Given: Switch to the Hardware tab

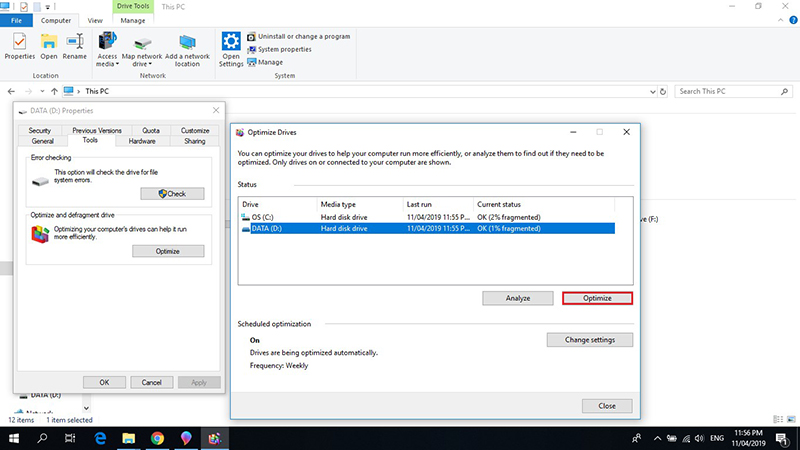Looking at the screenshot, I should [142, 141].
